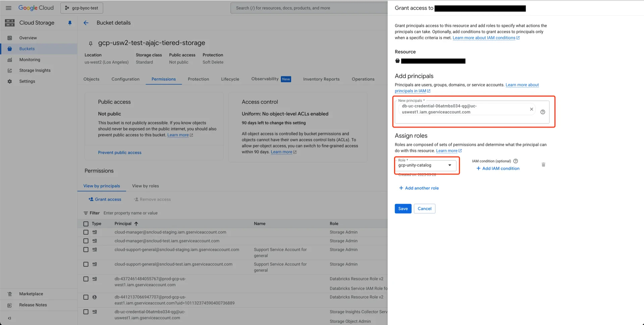Viewport: 644px width, 325px height.
Task: Open Marketplace in the sidebar
Action: click(x=39, y=294)
